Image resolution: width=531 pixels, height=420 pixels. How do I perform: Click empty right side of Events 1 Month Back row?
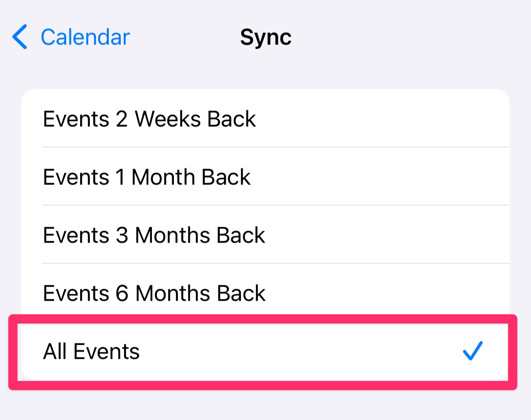coord(396,177)
